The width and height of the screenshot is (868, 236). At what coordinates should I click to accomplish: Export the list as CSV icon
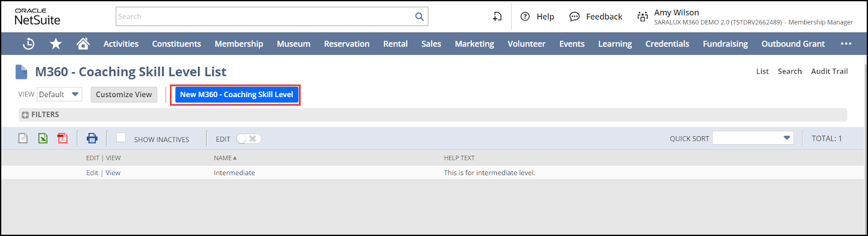[x=23, y=139]
